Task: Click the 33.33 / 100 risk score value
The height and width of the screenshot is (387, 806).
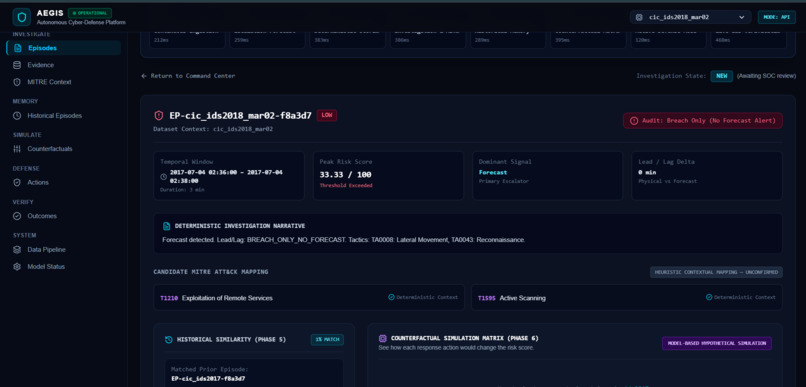Action: pyautogui.click(x=345, y=175)
